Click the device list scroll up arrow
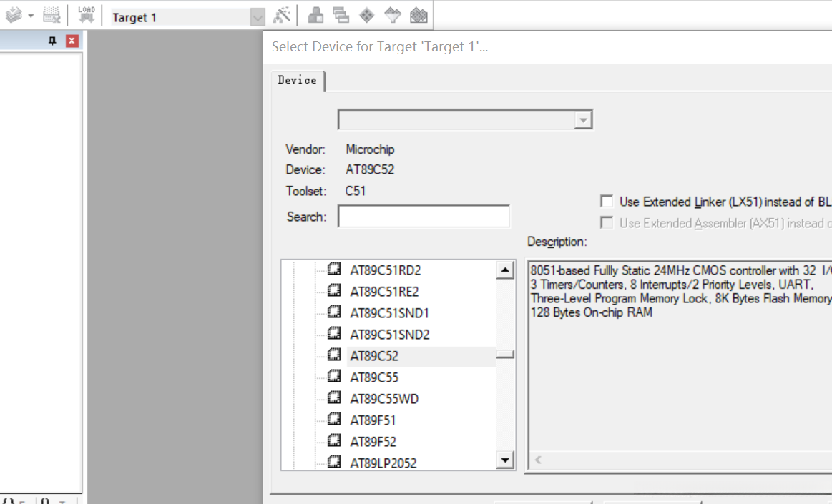The image size is (832, 504). pyautogui.click(x=505, y=270)
